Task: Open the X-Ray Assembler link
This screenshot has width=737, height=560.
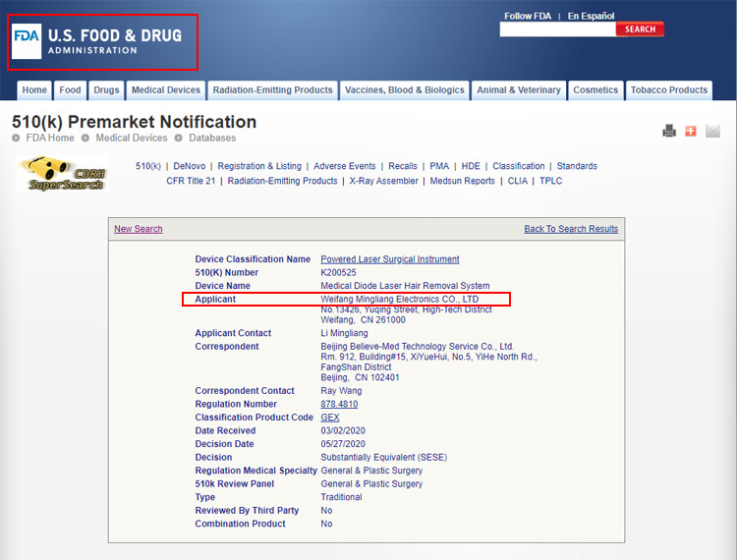Action: (x=383, y=181)
